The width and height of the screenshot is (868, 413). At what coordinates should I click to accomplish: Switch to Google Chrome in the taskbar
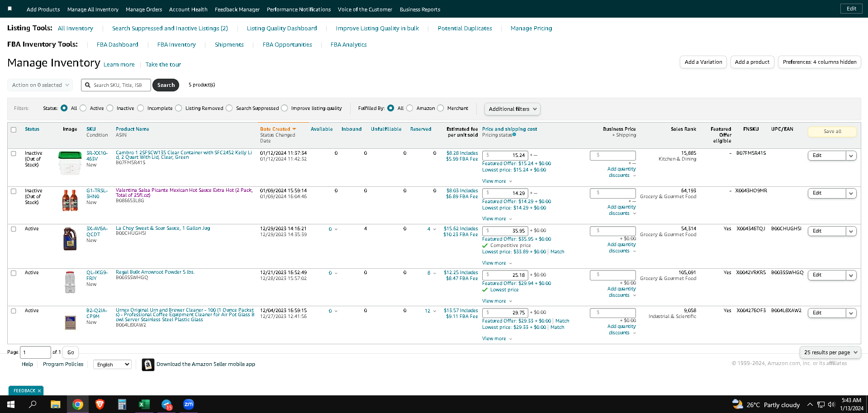78,404
